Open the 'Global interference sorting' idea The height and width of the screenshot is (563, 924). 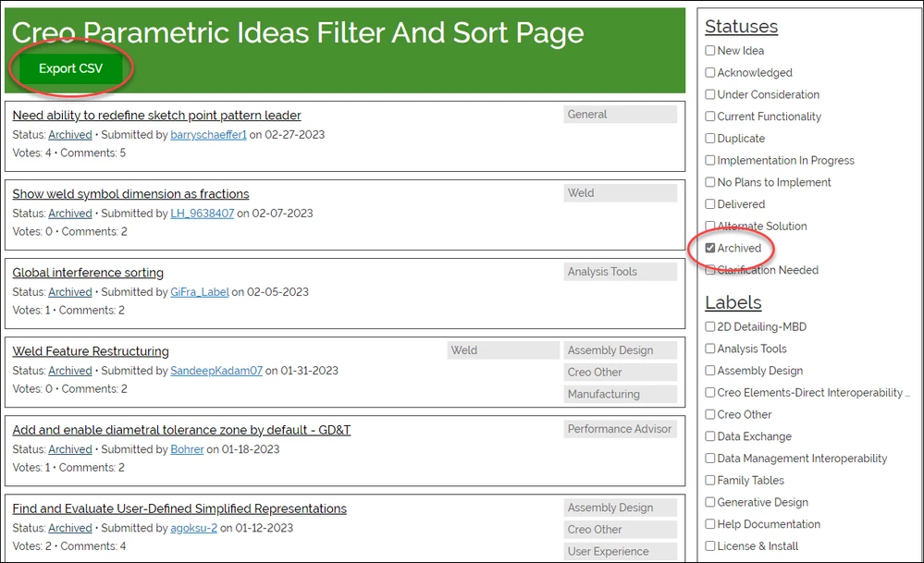(88, 273)
